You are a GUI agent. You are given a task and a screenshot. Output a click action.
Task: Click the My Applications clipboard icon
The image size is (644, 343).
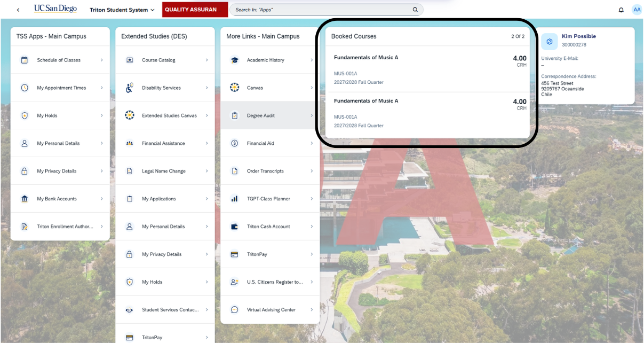point(129,199)
